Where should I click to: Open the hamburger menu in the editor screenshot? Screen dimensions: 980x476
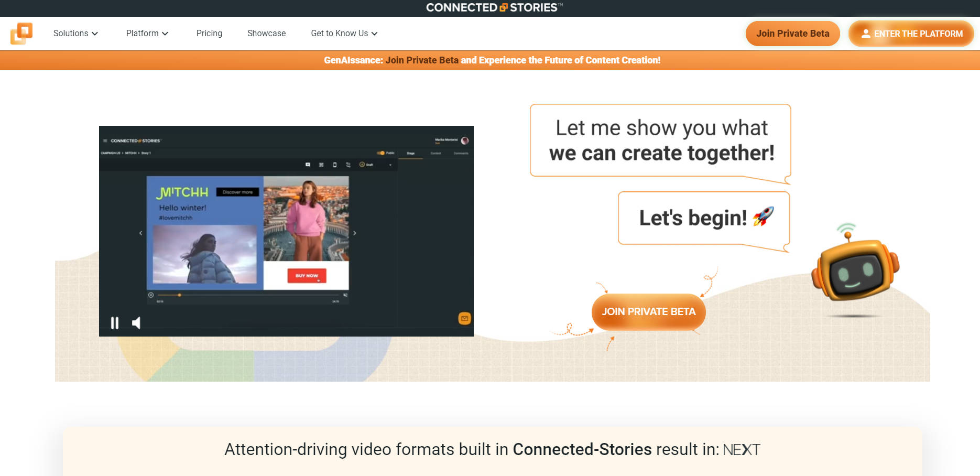tap(105, 140)
